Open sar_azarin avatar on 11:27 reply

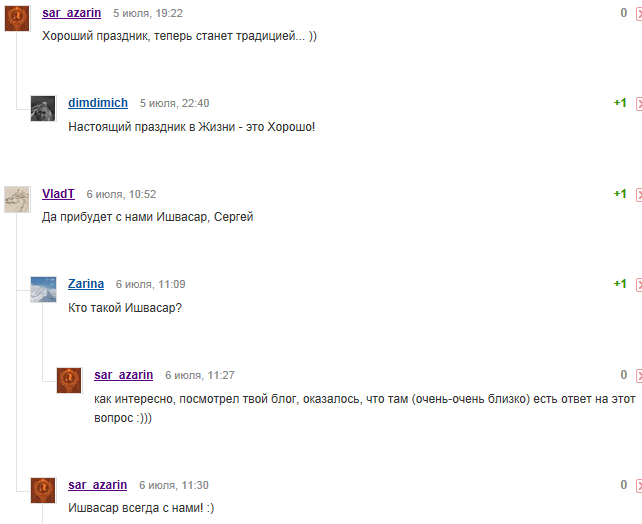pos(69,380)
